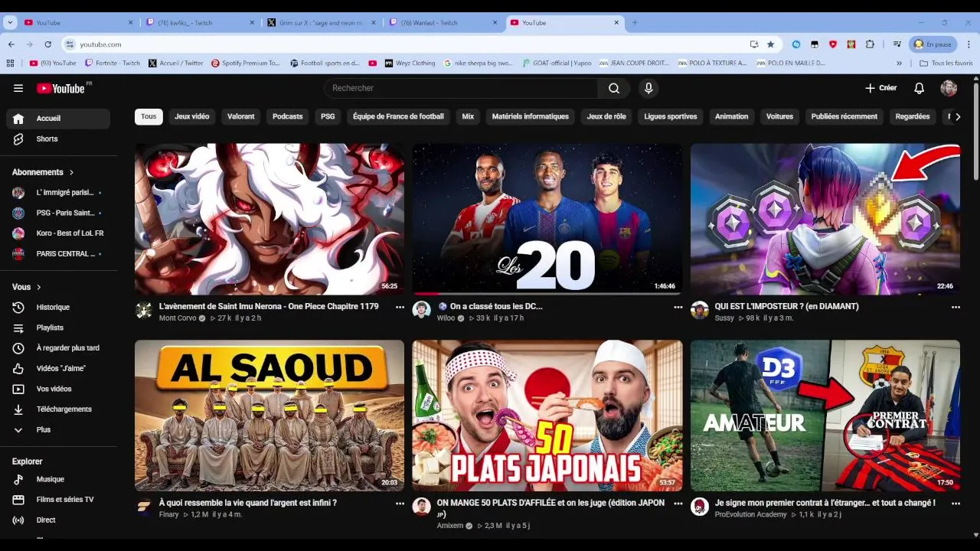This screenshot has height=551, width=980.
Task: Open QUI EST L'IMPOSTEUR video thumbnail
Action: point(825,219)
